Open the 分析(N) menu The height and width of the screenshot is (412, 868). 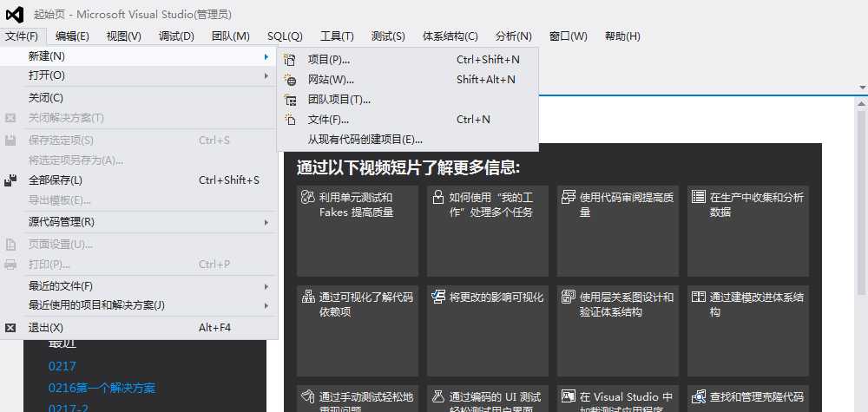(x=514, y=36)
